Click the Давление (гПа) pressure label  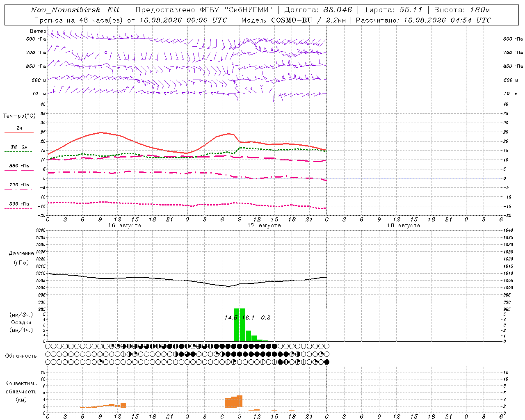[21, 258]
